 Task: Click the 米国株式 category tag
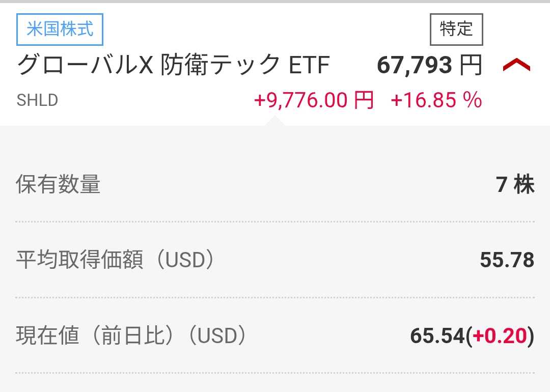[x=60, y=30]
